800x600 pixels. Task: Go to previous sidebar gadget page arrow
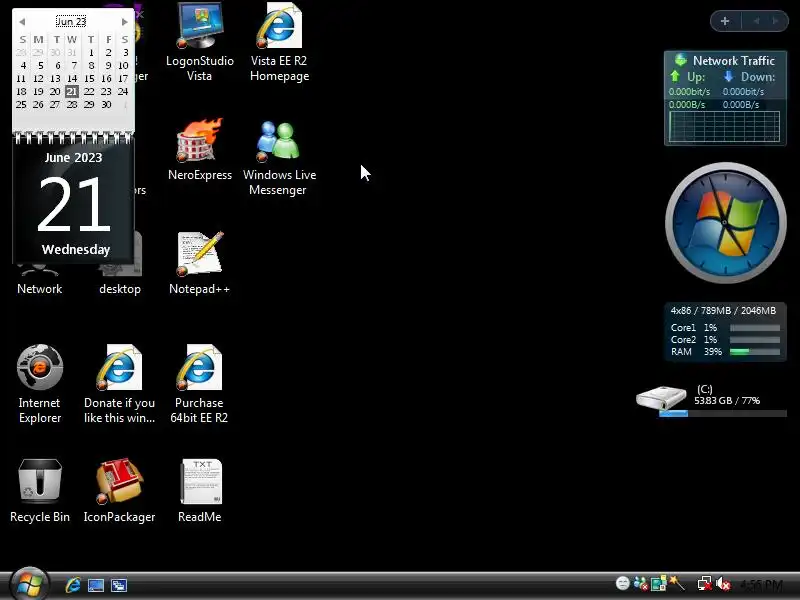[756, 21]
